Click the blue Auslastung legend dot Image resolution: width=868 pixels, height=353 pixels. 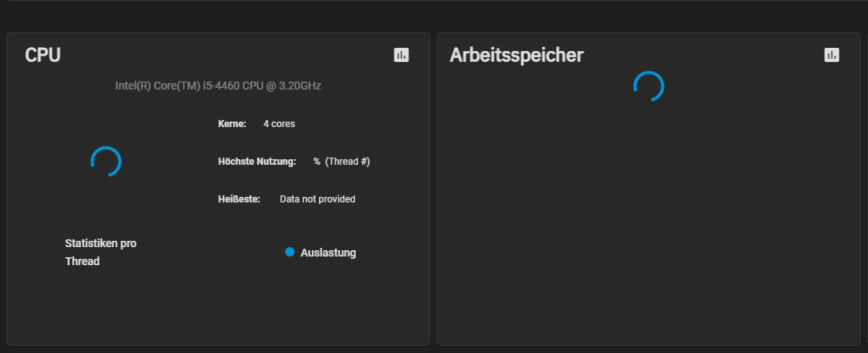pos(290,252)
